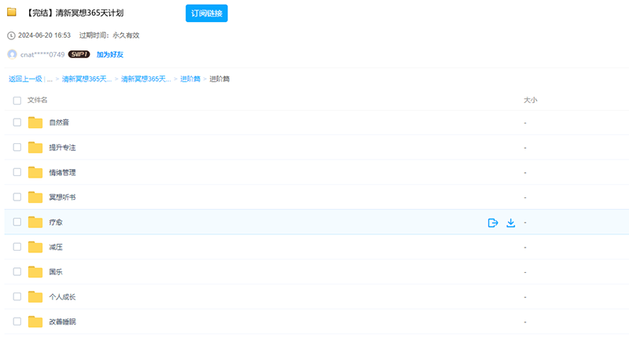The width and height of the screenshot is (629, 364).
Task: Check the box for the 提升专注 folder
Action: coord(17,147)
